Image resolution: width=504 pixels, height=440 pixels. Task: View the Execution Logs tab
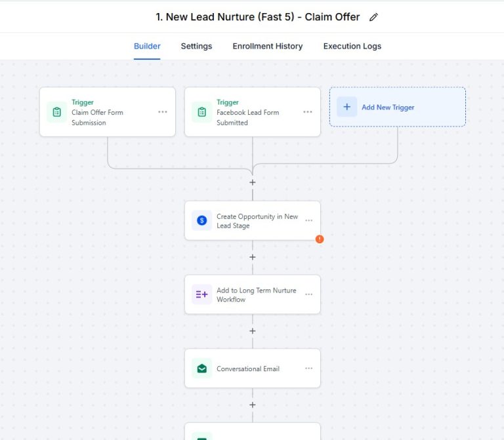pyautogui.click(x=352, y=47)
